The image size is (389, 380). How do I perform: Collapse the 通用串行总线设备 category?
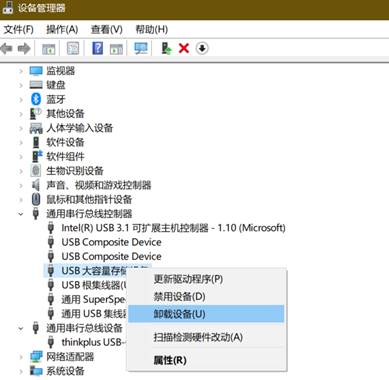click(21, 328)
